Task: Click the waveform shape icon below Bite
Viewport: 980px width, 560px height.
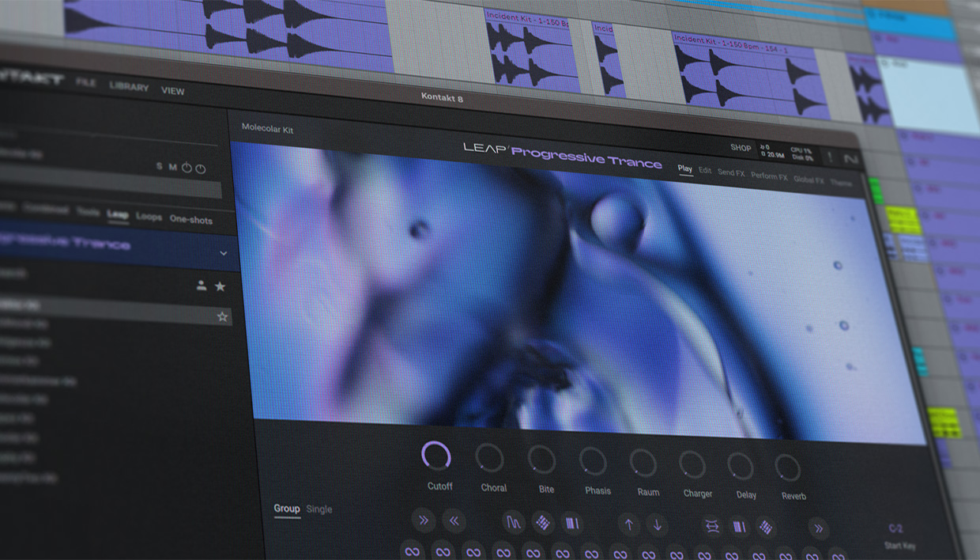Action: (x=514, y=522)
